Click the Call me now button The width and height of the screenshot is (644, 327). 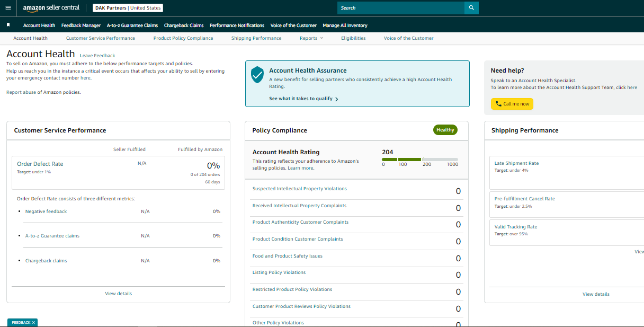[512, 104]
